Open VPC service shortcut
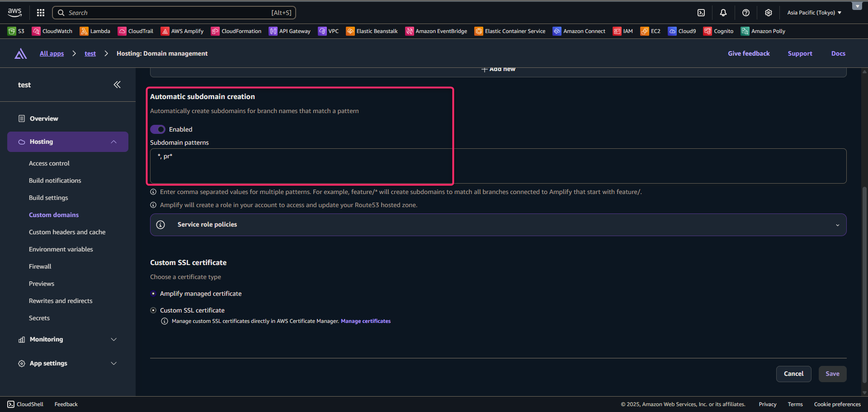The height and width of the screenshot is (412, 868). 329,31
